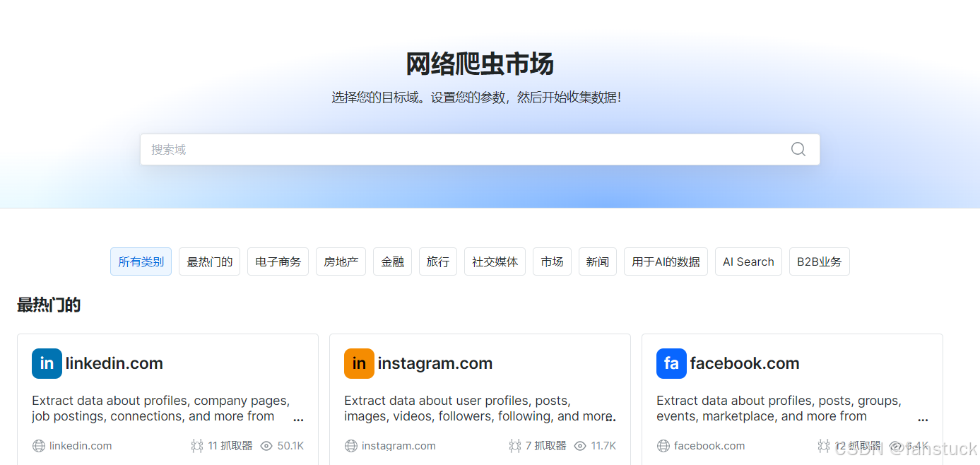Open the 新闻 category tab
The image size is (980, 465).
coord(598,261)
